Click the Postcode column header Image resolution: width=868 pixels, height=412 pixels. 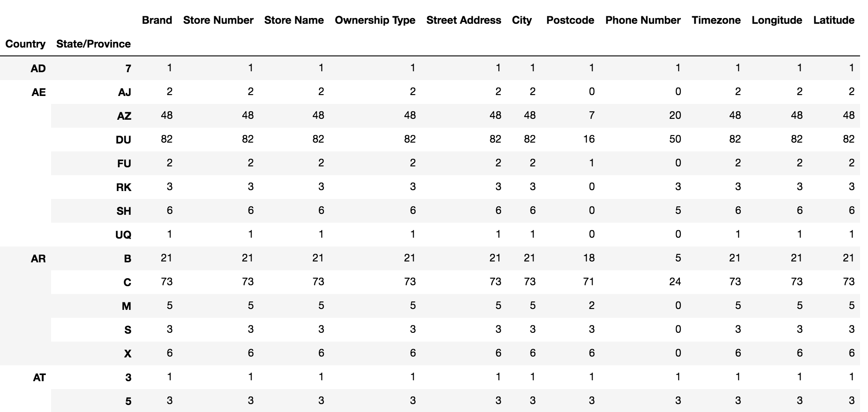[x=570, y=20]
